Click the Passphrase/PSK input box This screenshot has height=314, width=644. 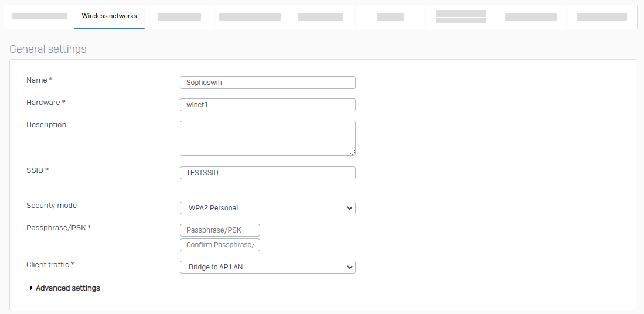pos(220,230)
